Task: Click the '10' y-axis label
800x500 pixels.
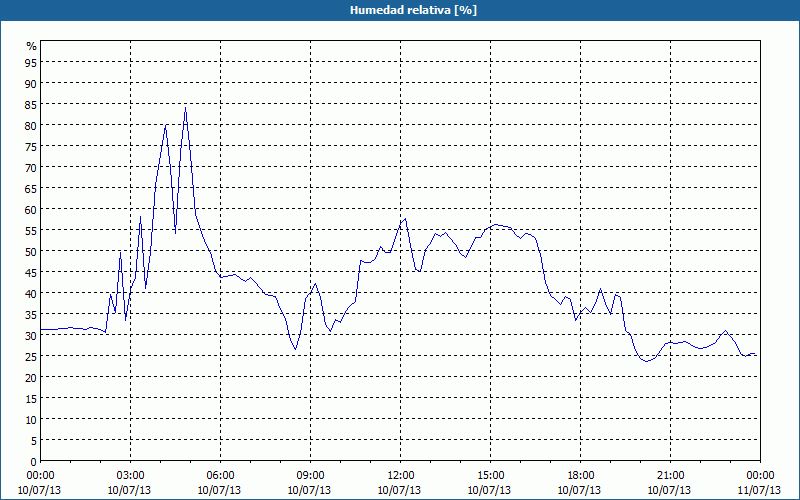Action: (x=31, y=420)
